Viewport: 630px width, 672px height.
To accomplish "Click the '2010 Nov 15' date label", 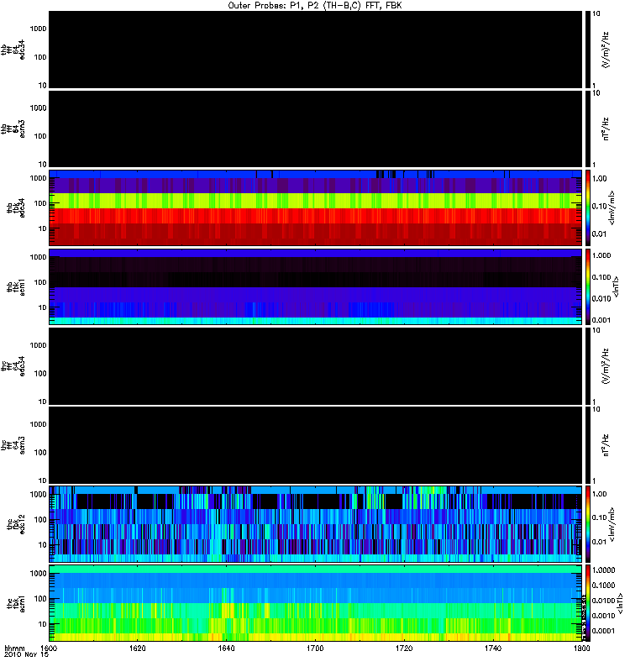I will 27,654.
